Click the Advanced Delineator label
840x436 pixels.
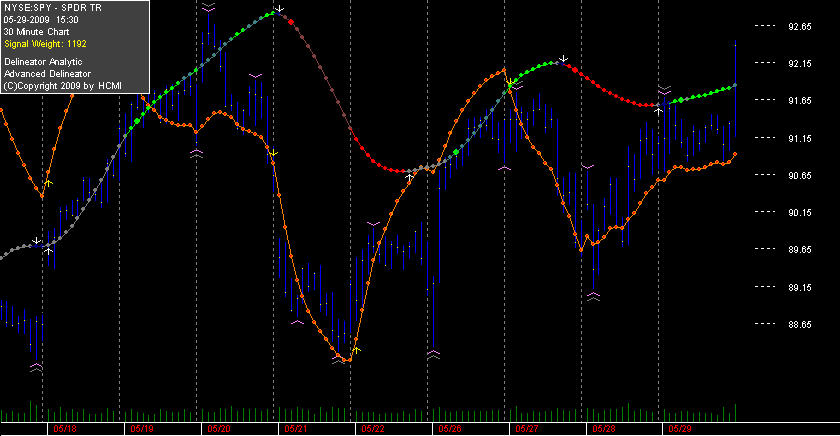[x=47, y=74]
